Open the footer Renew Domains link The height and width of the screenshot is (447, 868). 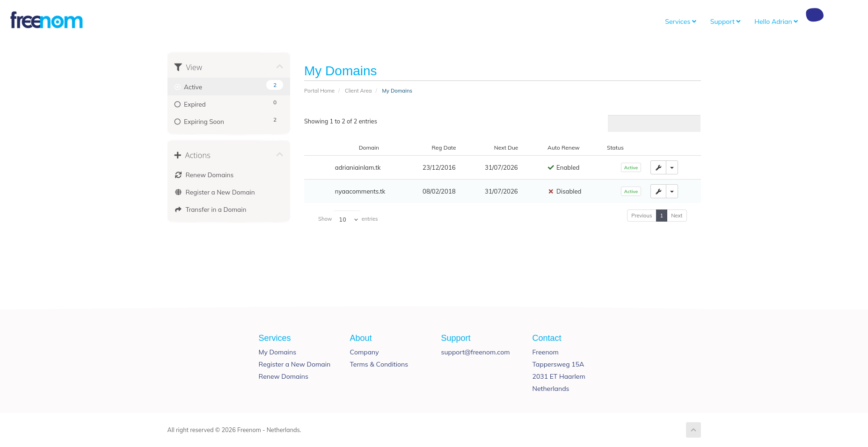[283, 376]
